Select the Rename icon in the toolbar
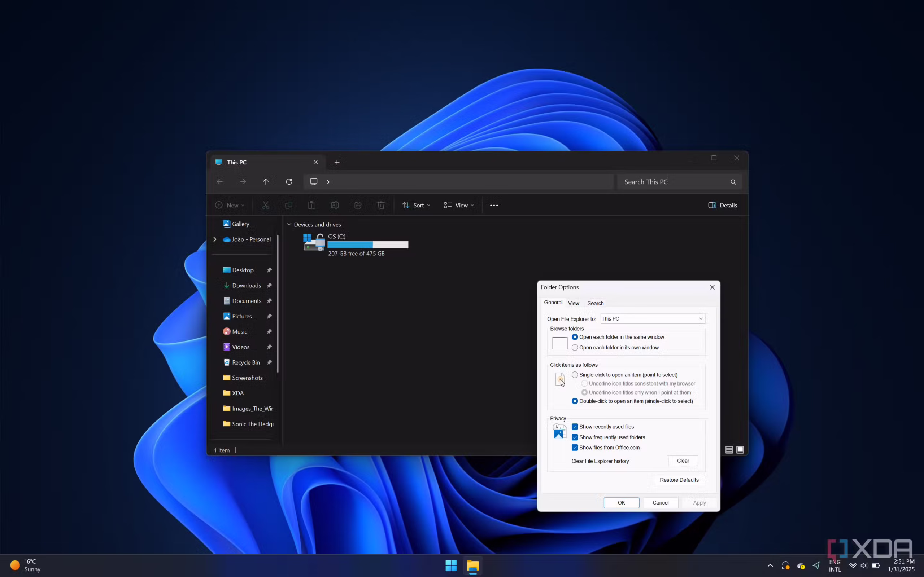 click(x=335, y=205)
